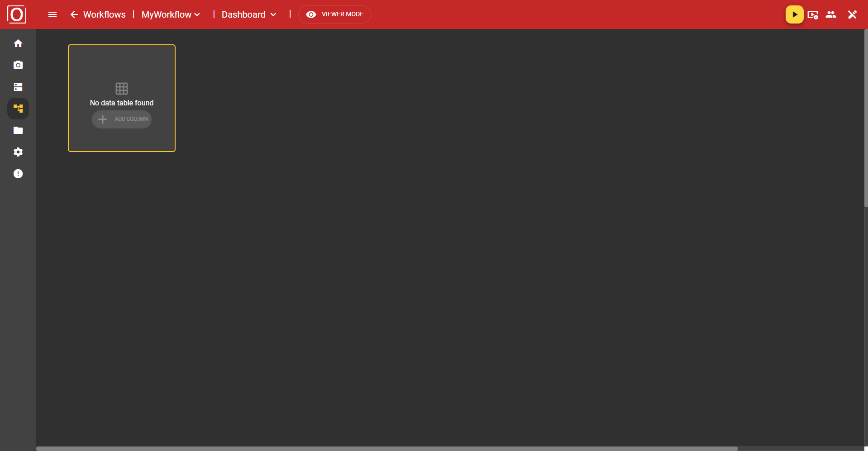The height and width of the screenshot is (451, 868).
Task: Open the Home view from the sidebar
Action: pyautogui.click(x=18, y=43)
